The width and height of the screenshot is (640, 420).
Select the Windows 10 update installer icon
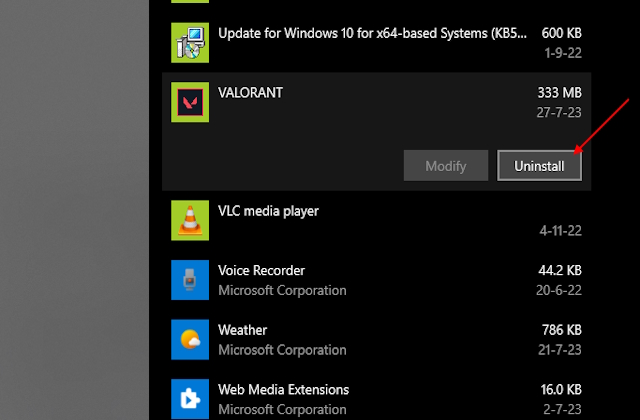click(x=190, y=43)
